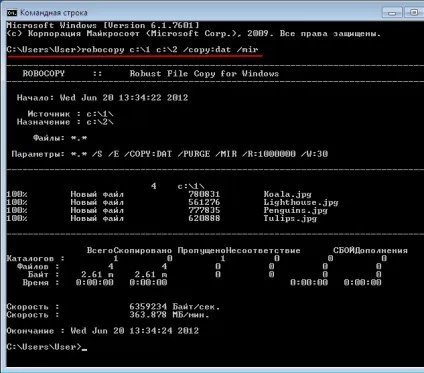Viewport: 424px width, 373px height.
Task: Click the 'Время :' row label
Action: [41, 282]
